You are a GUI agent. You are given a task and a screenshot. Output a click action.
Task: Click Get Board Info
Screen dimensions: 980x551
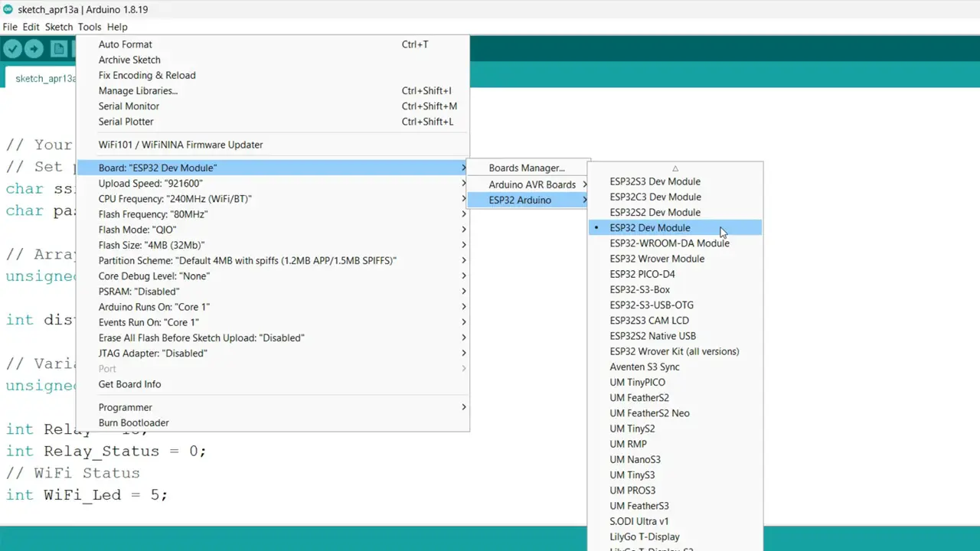coord(273,384)
